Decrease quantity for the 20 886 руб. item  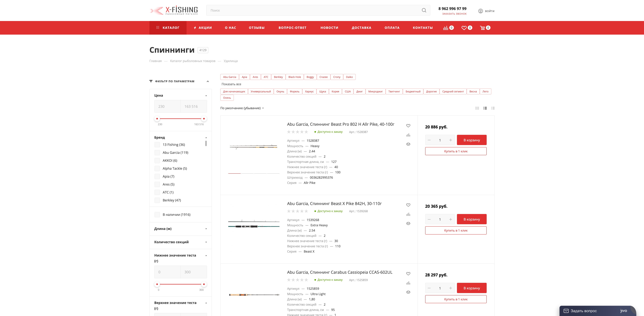pyautogui.click(x=429, y=140)
